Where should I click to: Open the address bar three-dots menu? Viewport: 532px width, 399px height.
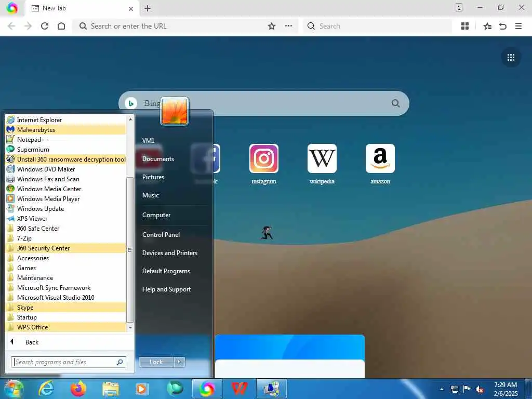pos(289,26)
